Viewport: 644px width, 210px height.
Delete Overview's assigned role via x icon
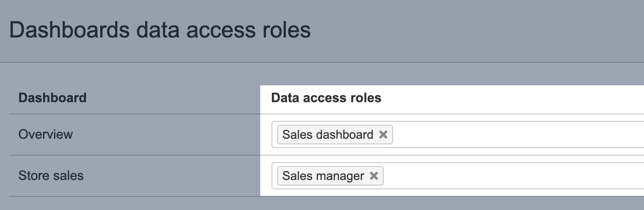[383, 135]
